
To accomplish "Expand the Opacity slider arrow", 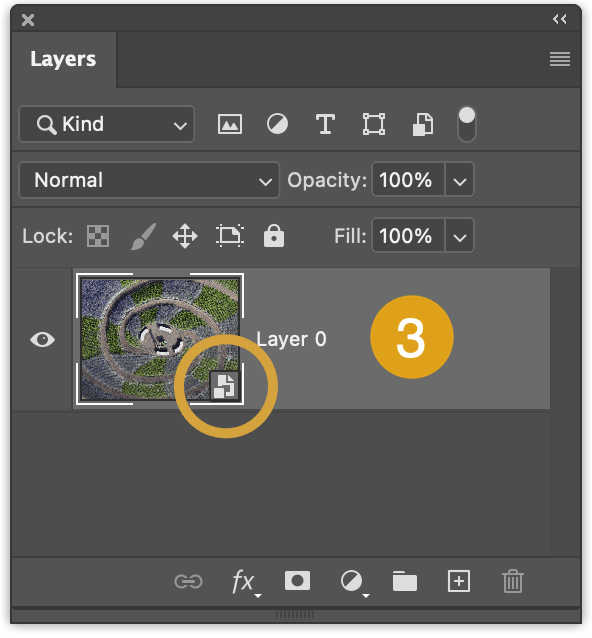I will tap(460, 180).
